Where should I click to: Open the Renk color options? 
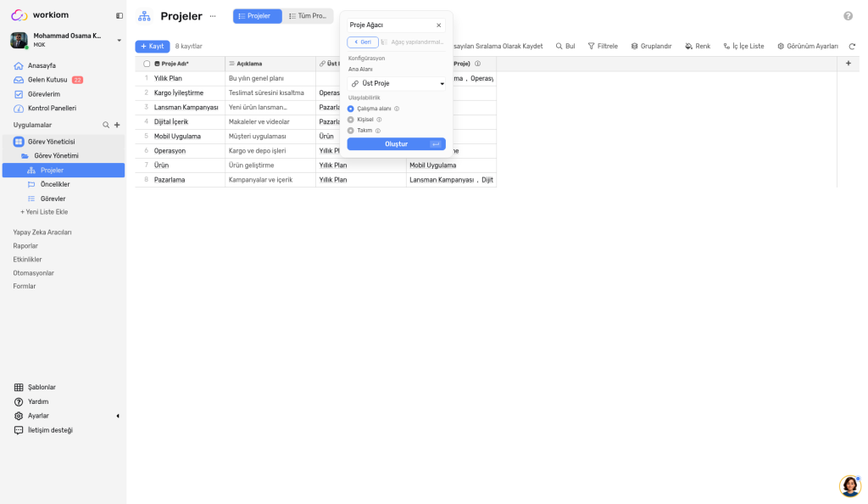pyautogui.click(x=698, y=47)
